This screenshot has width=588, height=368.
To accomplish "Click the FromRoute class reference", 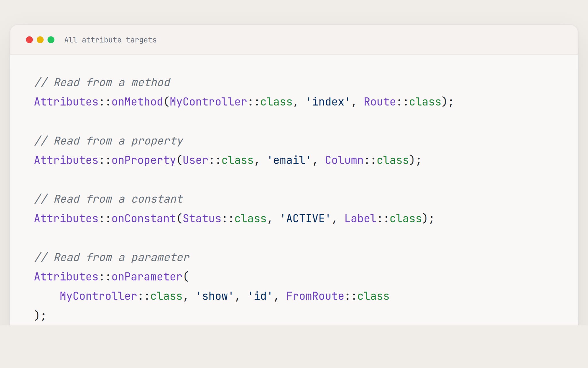I will click(315, 296).
